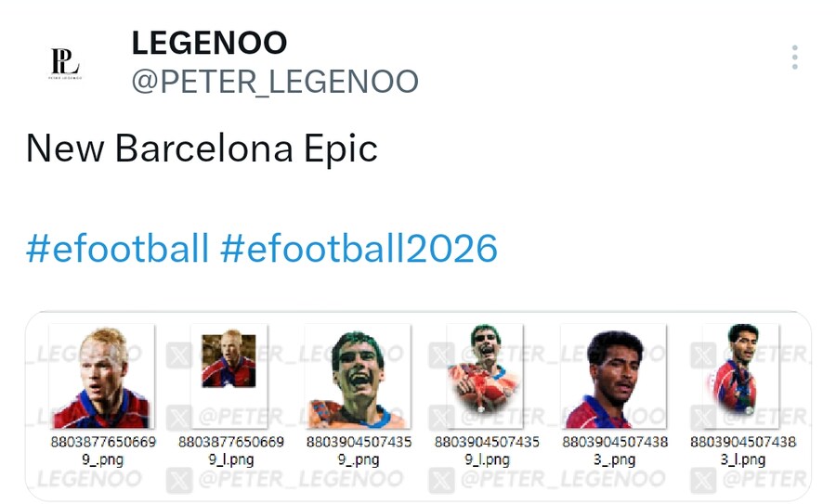Viewport: 836px width, 504px height.
Task: Open thumbnail for file 88038776506699_.png
Action: [102, 376]
